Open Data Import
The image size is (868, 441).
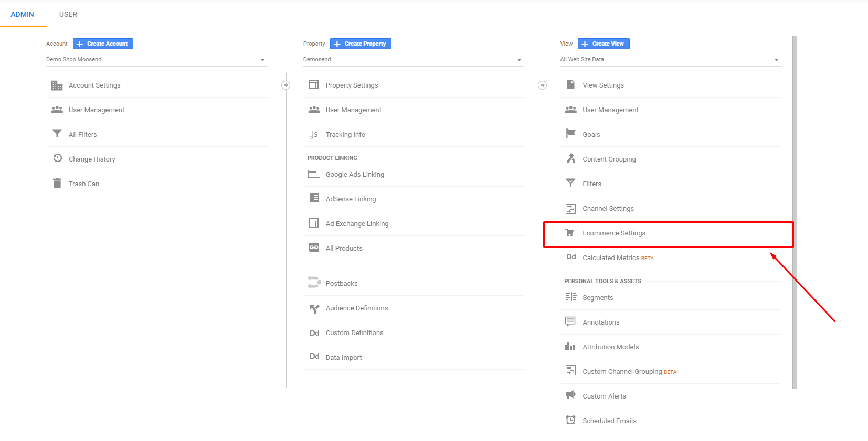coord(414,357)
